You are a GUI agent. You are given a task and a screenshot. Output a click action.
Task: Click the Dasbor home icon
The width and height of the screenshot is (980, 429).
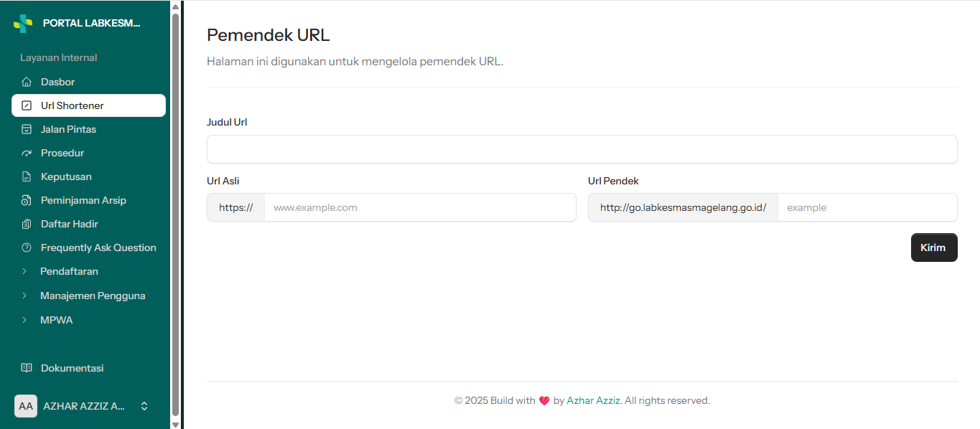(x=27, y=82)
